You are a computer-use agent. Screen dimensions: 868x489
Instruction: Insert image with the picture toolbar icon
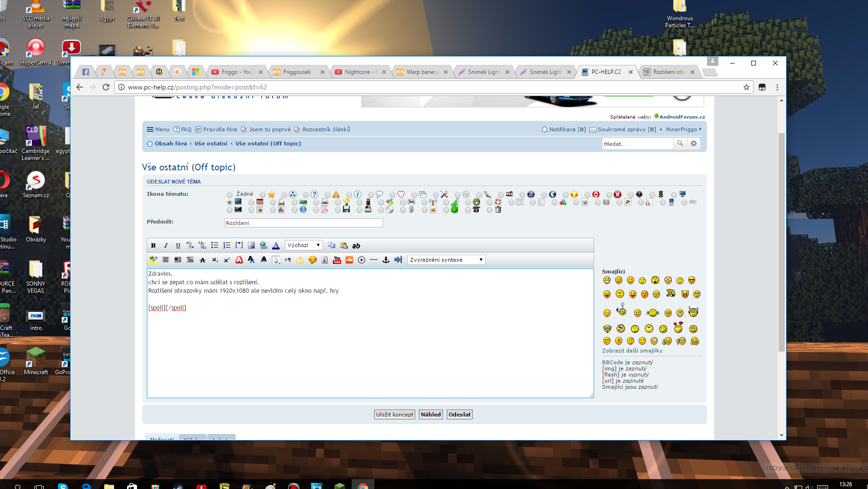[251, 245]
